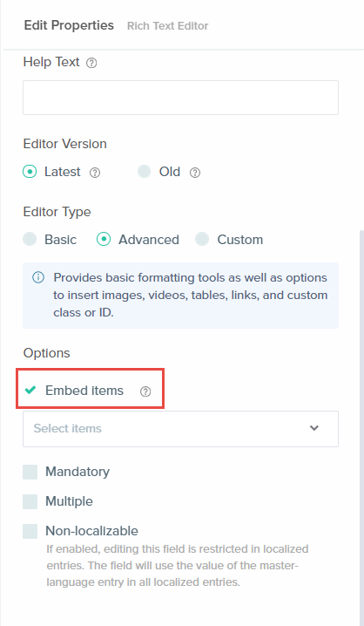Image resolution: width=364 pixels, height=626 pixels.
Task: Choose the Custom editor type
Action: (x=202, y=240)
